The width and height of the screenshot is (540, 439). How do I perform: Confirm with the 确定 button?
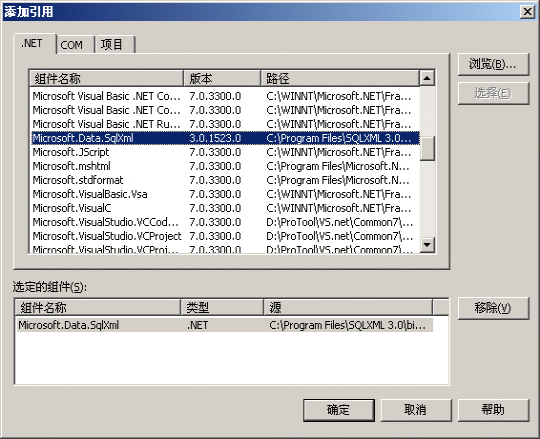pos(339,410)
